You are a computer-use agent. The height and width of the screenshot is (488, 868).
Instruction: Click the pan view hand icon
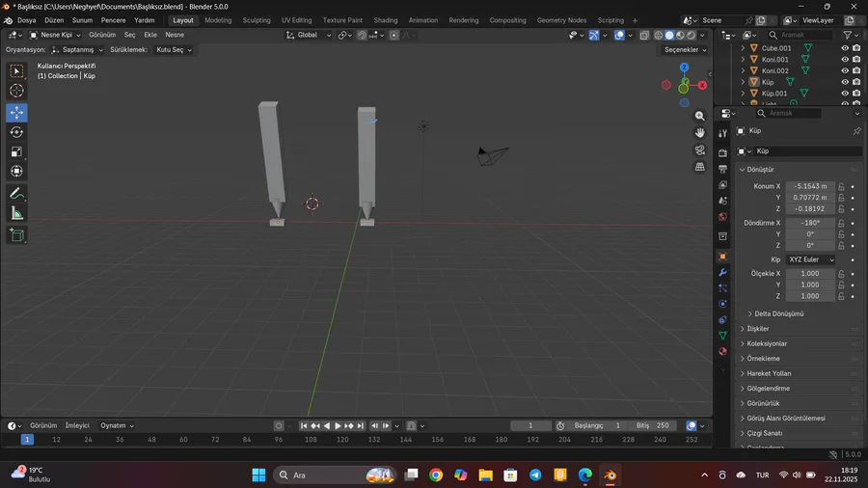(x=700, y=133)
